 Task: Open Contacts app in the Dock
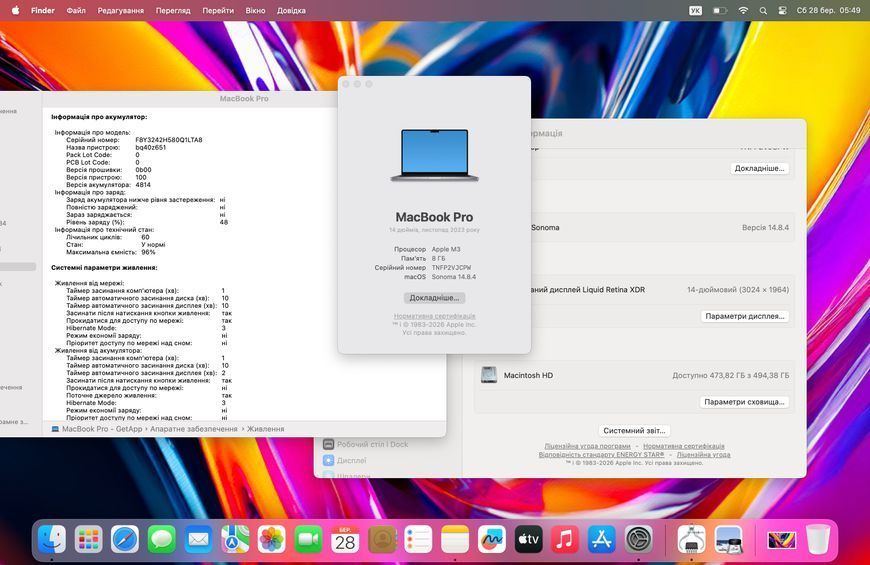(382, 539)
